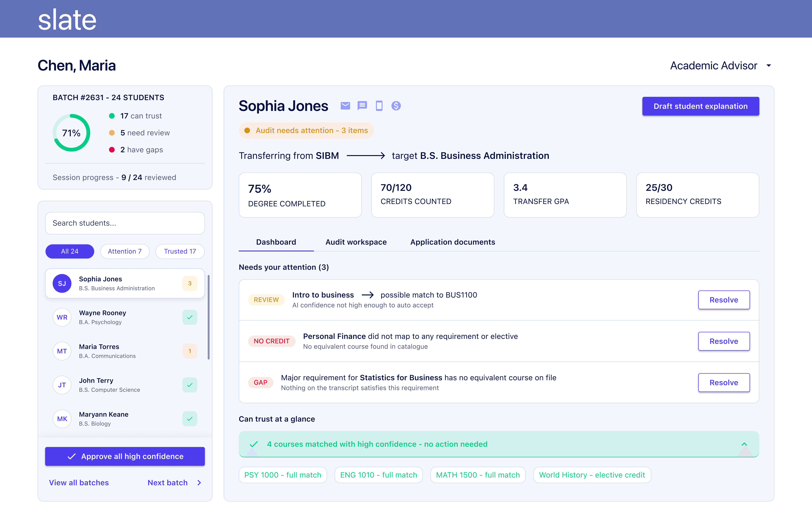812x525 pixels.
Task: Open email icon beside Sophia Jones
Action: pos(345,106)
